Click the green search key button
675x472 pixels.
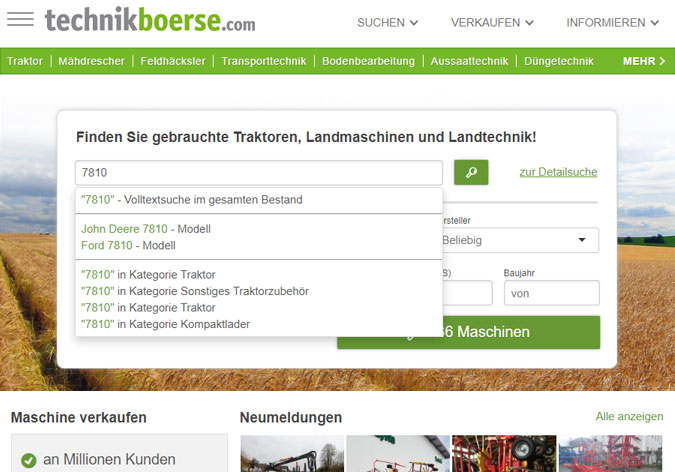point(471,172)
